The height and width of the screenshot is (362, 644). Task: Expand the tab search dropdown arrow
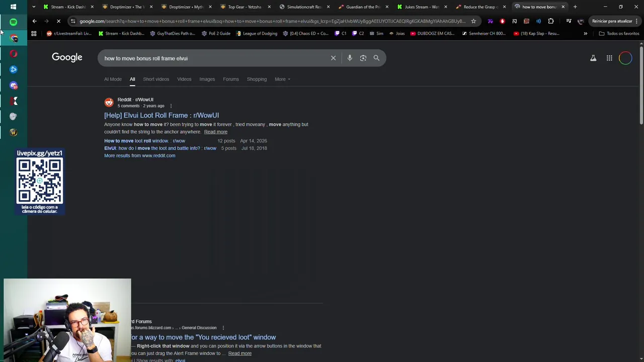pos(33,7)
